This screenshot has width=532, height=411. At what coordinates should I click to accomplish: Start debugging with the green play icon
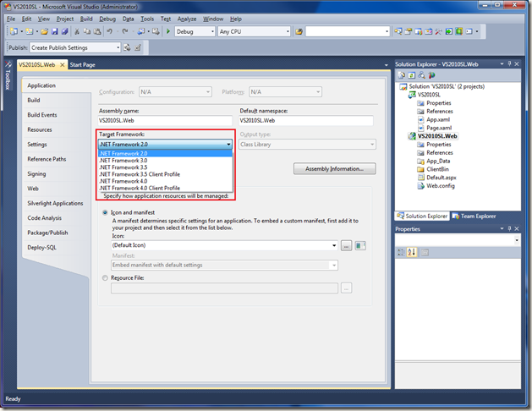click(x=168, y=31)
